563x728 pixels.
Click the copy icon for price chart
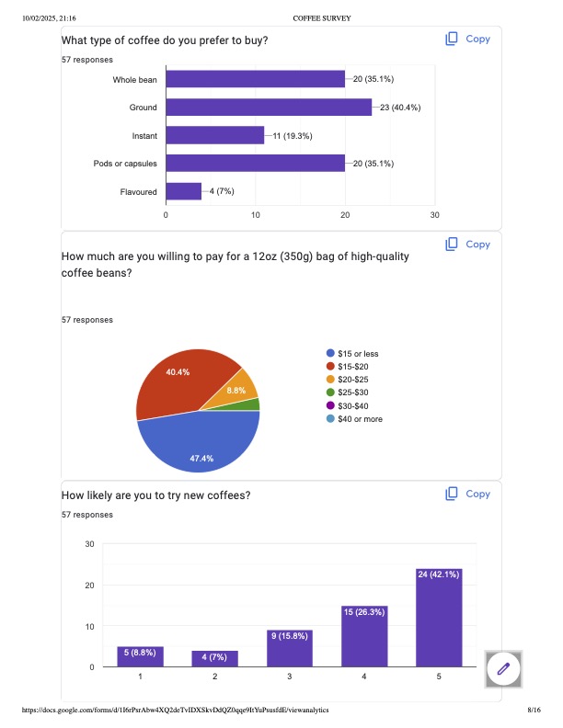pos(452,244)
